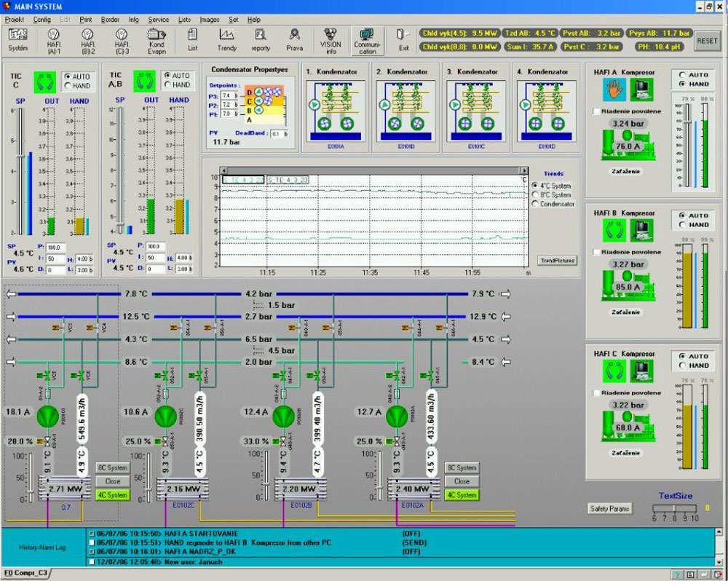Click the hand icon in HAFI A Kompresor
The height and width of the screenshot is (581, 728).
coord(612,89)
